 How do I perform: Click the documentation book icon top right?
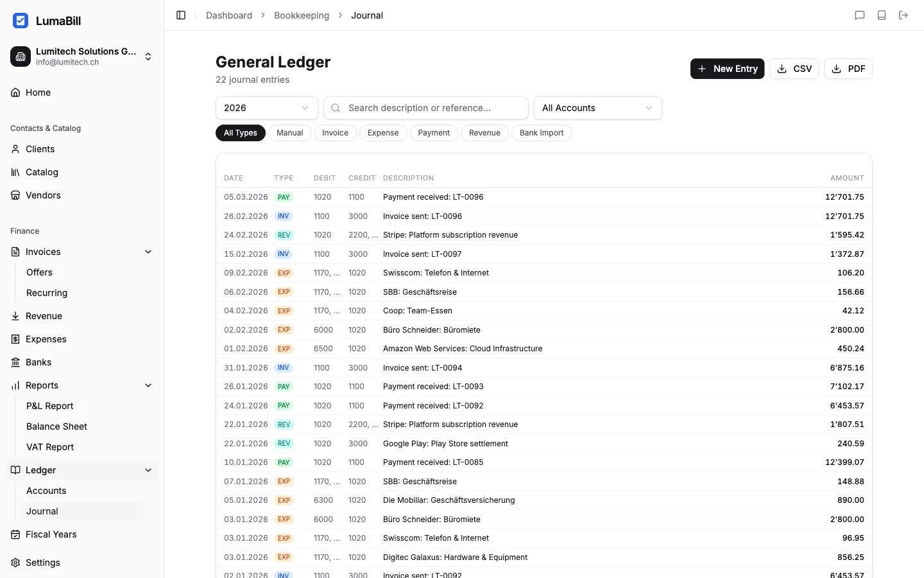[882, 15]
